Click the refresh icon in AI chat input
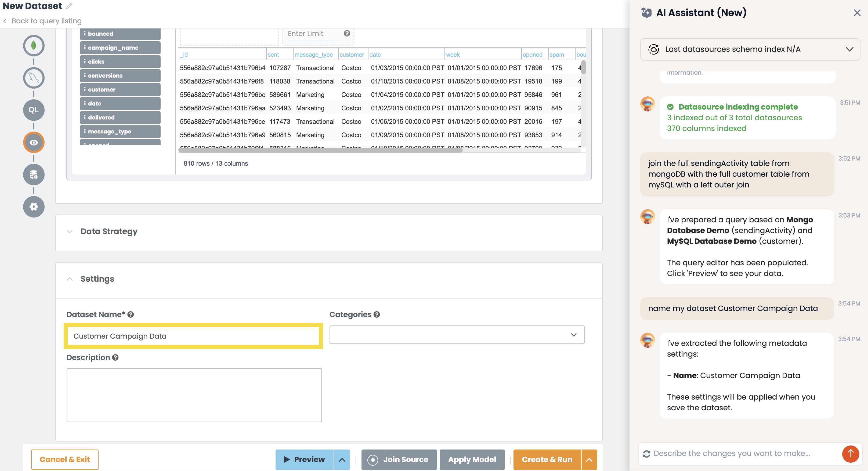868x471 pixels. (x=647, y=454)
